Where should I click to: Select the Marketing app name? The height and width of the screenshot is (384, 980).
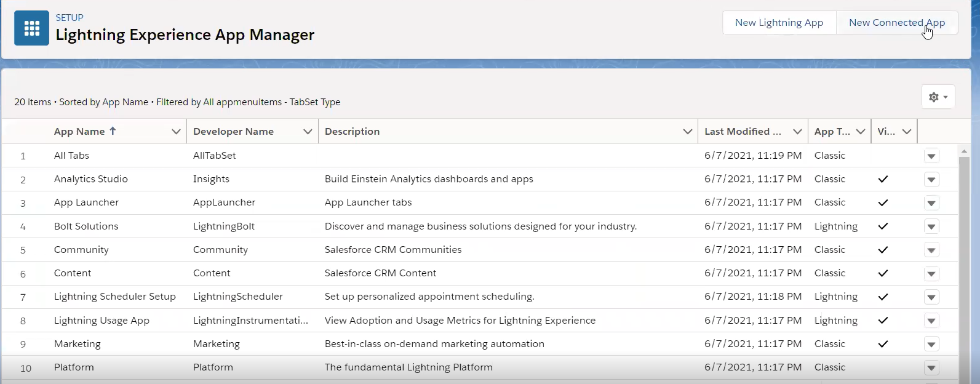coord(77,344)
